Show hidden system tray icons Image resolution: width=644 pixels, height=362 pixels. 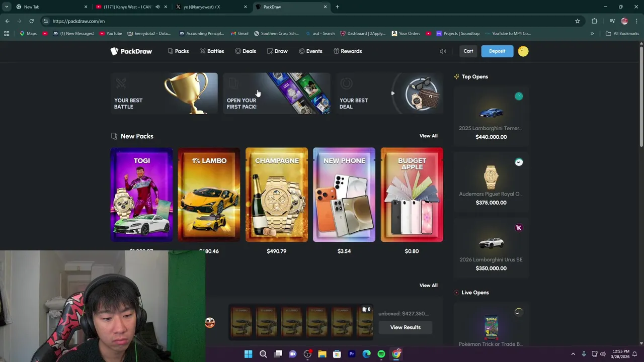(x=573, y=354)
